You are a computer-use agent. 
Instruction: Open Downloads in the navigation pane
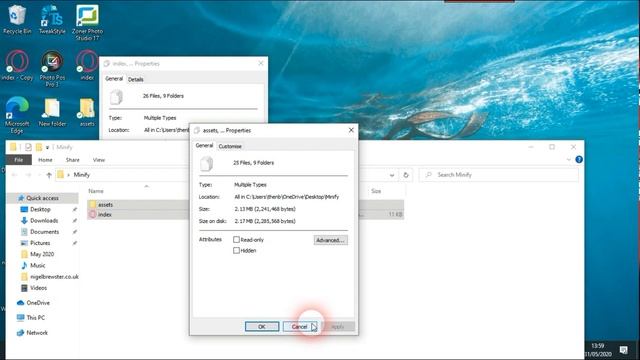point(44,220)
